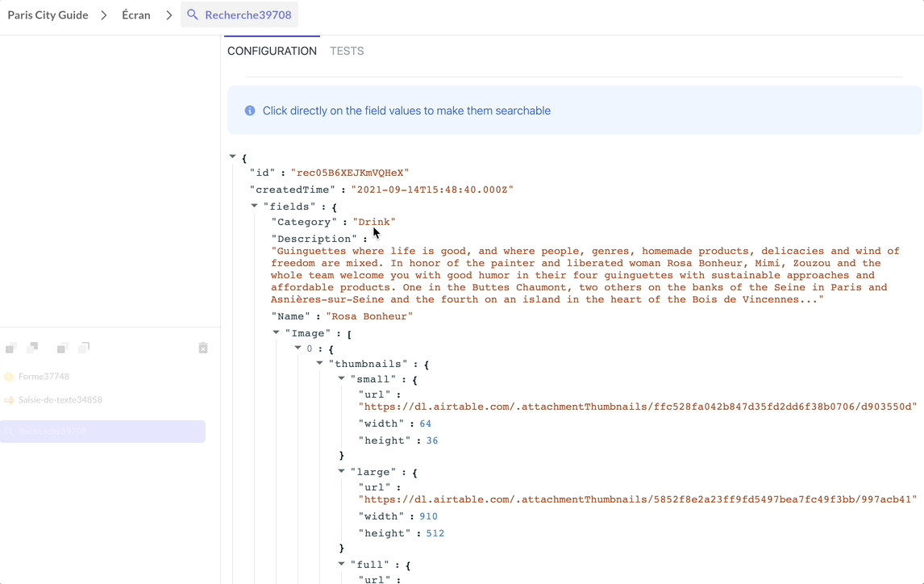Screen dimensions: 924x584
Task: Open the Écran breadcrumb link
Action: click(x=135, y=15)
